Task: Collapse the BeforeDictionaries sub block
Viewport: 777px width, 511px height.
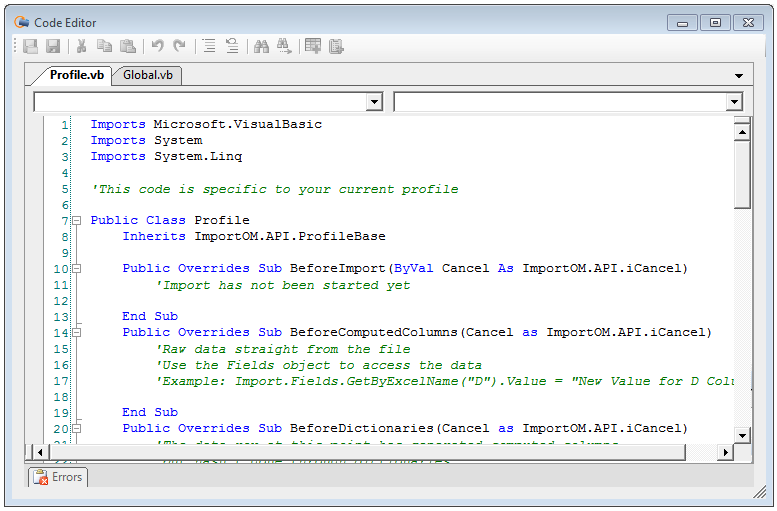Action: pos(76,429)
